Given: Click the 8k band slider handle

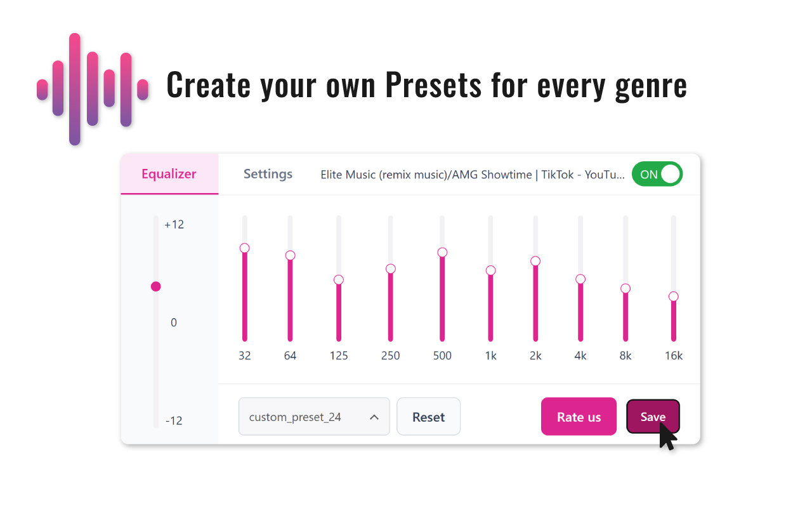Looking at the screenshot, I should tap(625, 289).
